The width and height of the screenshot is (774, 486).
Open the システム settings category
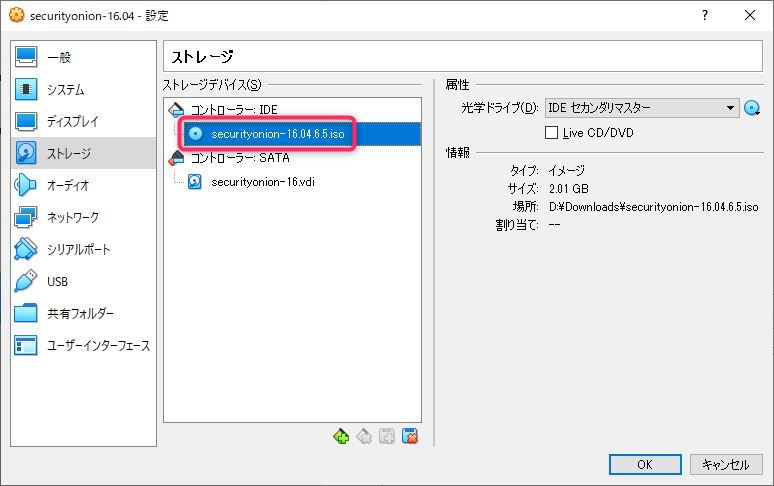83,89
